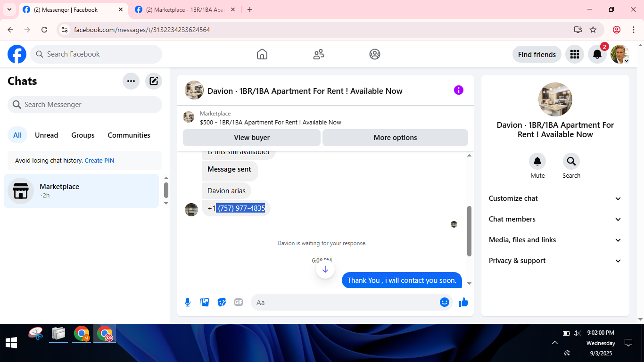Jump to latest message down arrow
The height and width of the screenshot is (362, 644).
tap(325, 269)
